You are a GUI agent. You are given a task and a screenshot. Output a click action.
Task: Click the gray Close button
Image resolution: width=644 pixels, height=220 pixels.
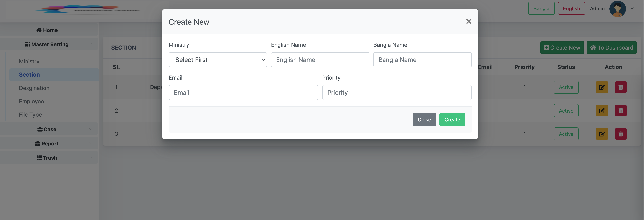point(424,120)
